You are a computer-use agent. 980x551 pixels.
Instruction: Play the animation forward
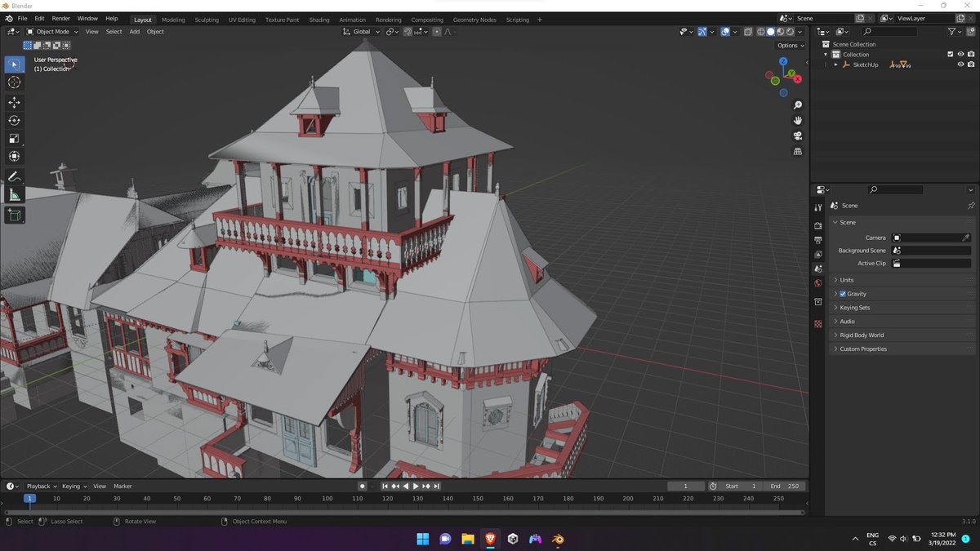click(416, 486)
